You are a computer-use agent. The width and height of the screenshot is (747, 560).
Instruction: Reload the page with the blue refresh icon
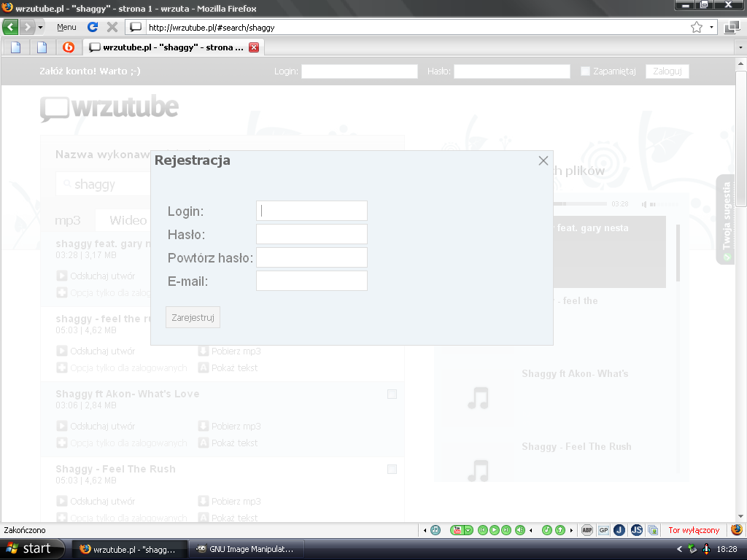point(93,27)
